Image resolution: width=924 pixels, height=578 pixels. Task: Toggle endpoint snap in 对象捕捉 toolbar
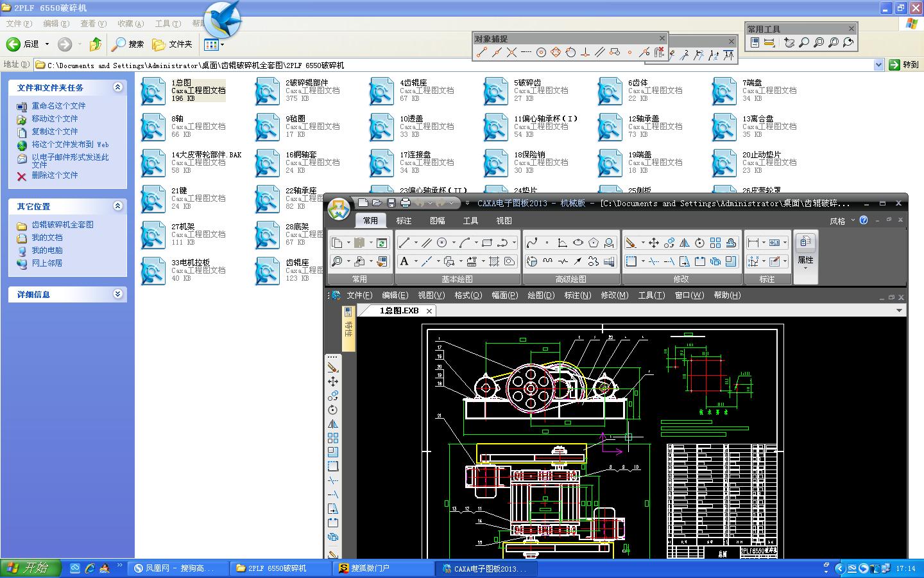(x=482, y=53)
